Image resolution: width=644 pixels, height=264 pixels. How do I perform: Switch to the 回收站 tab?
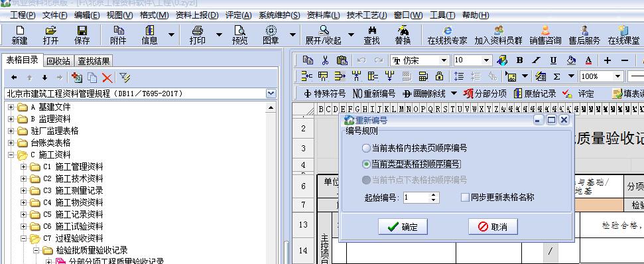click(58, 62)
